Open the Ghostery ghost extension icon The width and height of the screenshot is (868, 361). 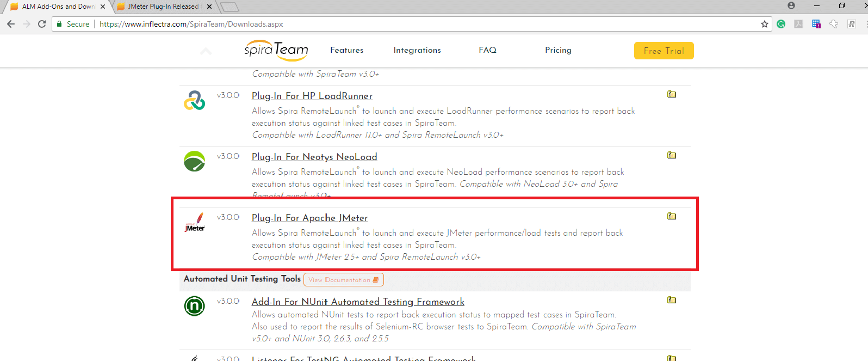pyautogui.click(x=834, y=24)
